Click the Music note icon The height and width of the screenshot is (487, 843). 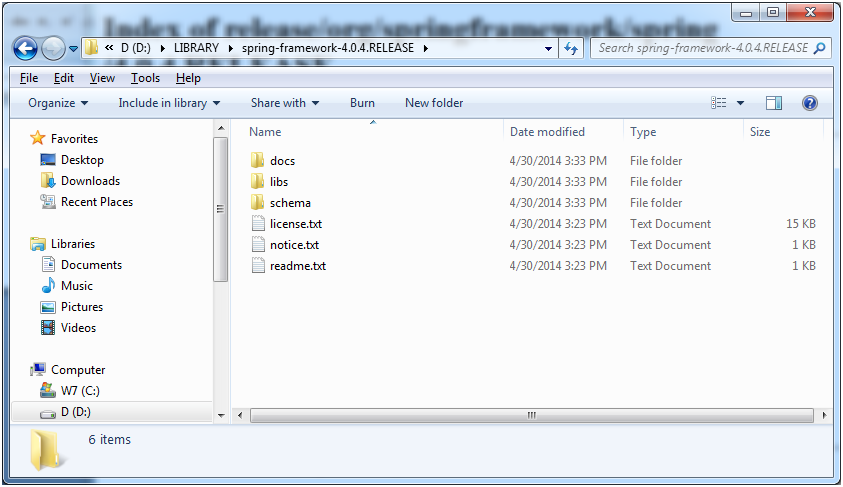click(x=48, y=285)
